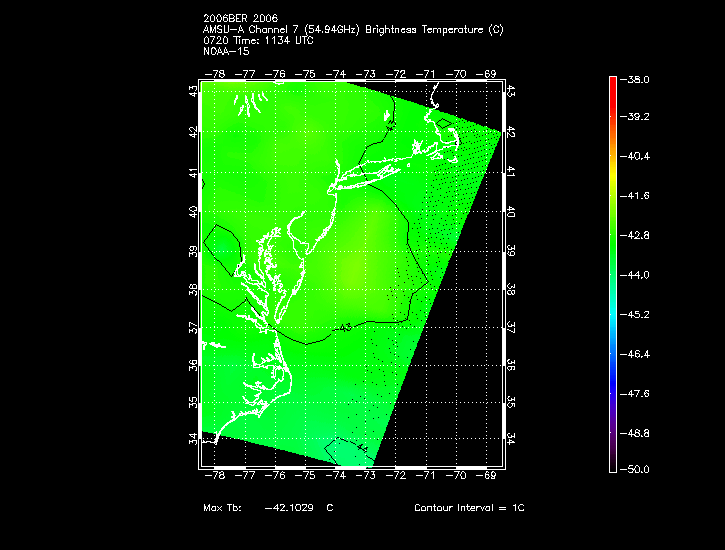This screenshot has width=725, height=550.
Task: Click the -38.0 color bar label
Action: point(634,79)
